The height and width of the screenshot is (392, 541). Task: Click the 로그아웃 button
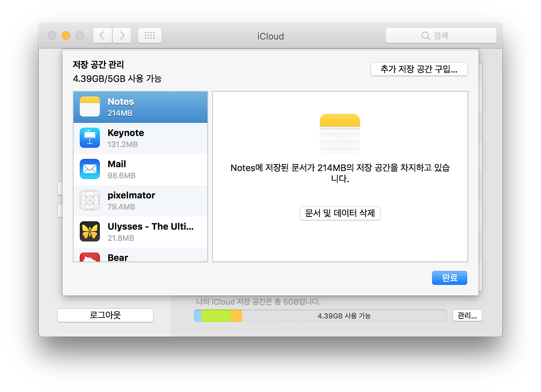click(105, 315)
